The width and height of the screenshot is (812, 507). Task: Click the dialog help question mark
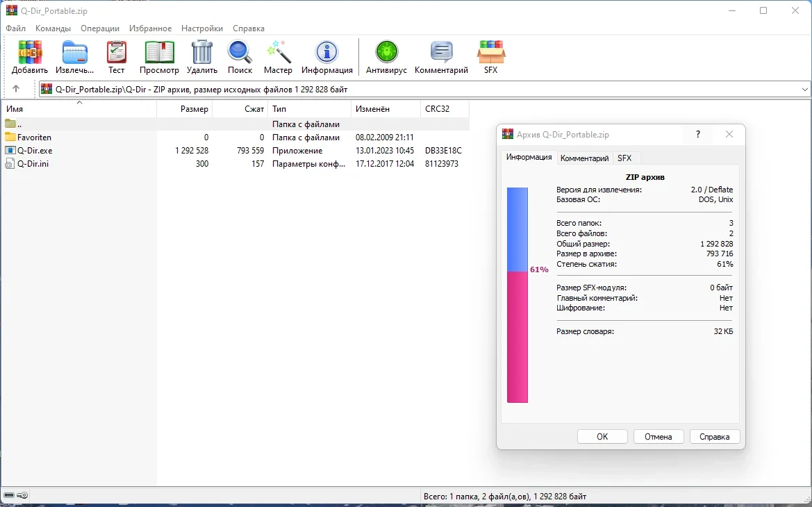coord(698,135)
